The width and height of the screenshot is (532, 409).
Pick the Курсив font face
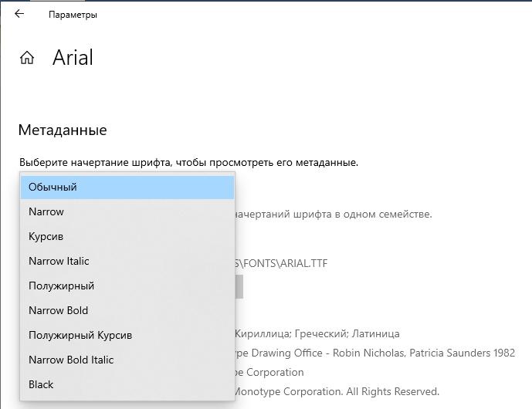point(127,236)
